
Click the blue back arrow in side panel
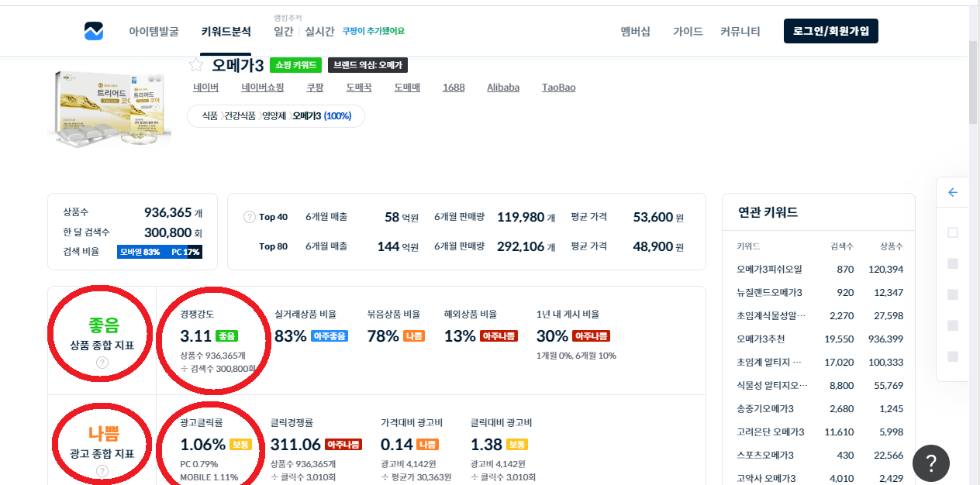953,193
